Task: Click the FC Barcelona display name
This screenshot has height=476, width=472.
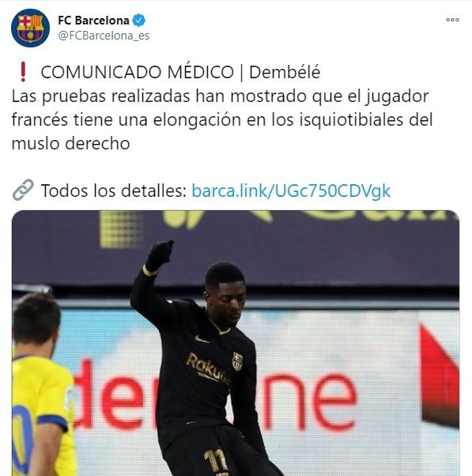Action: 93,21
